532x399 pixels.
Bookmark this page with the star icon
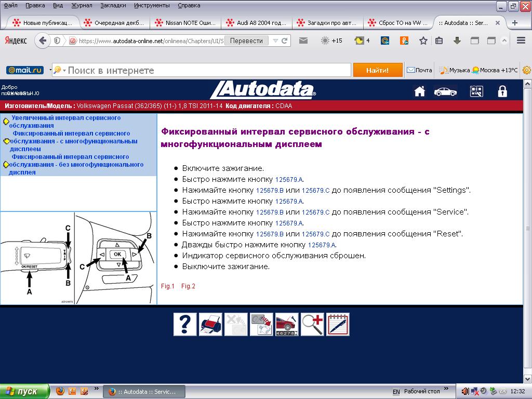tap(423, 41)
